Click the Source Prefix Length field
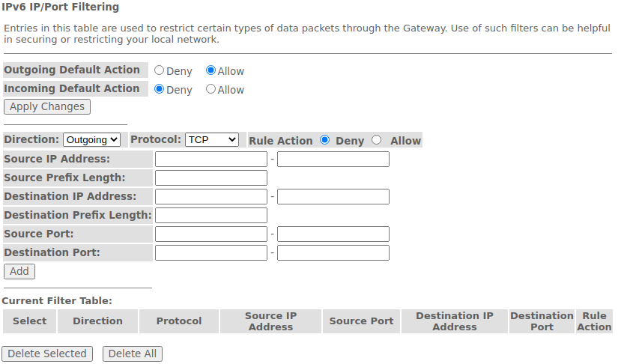The image size is (618, 364). 211,178
